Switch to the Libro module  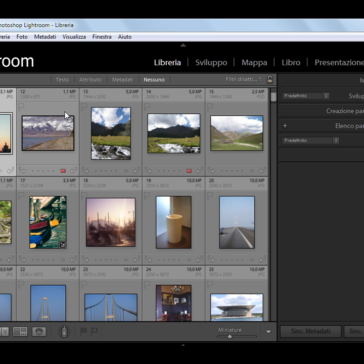click(291, 63)
